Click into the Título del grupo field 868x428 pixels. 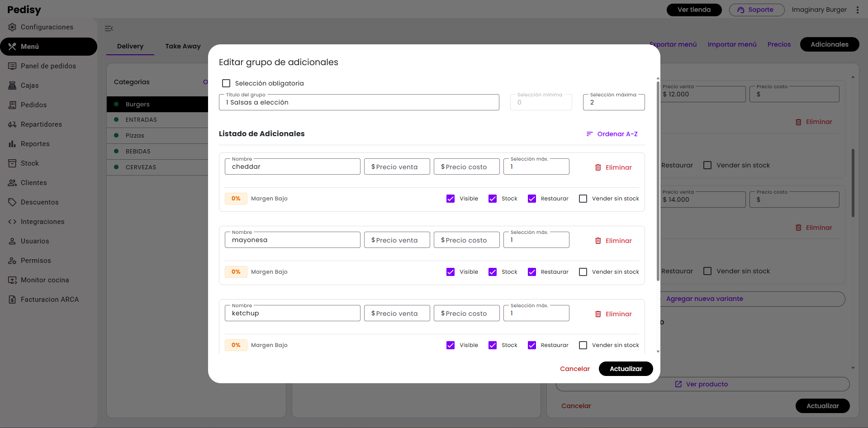coord(359,102)
